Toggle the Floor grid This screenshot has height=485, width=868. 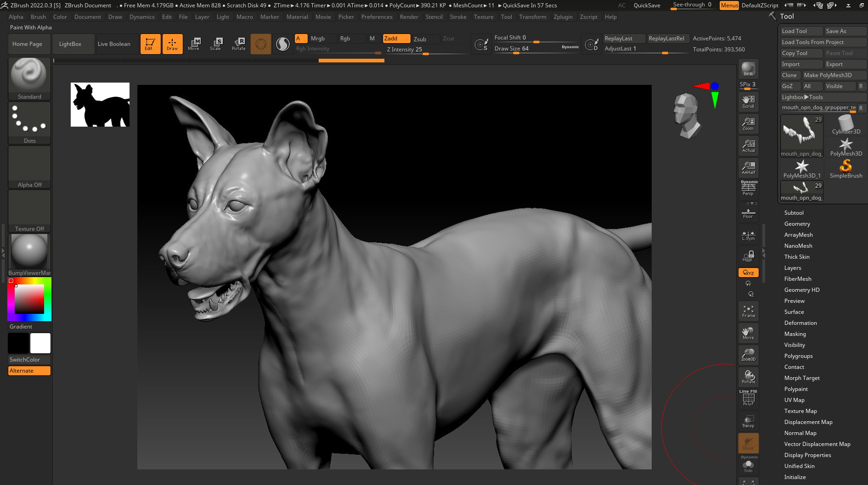click(x=748, y=212)
